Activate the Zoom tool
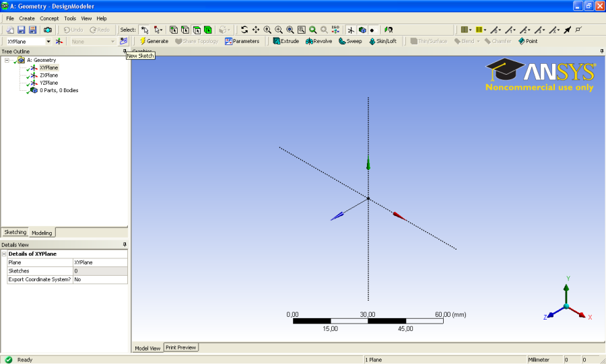606x364 pixels. coord(267,30)
